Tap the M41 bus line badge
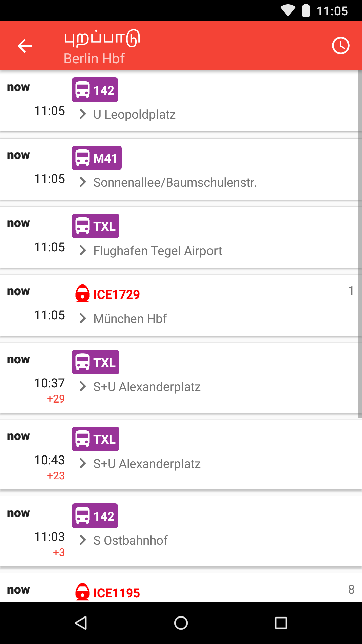362x644 pixels. pyautogui.click(x=97, y=158)
